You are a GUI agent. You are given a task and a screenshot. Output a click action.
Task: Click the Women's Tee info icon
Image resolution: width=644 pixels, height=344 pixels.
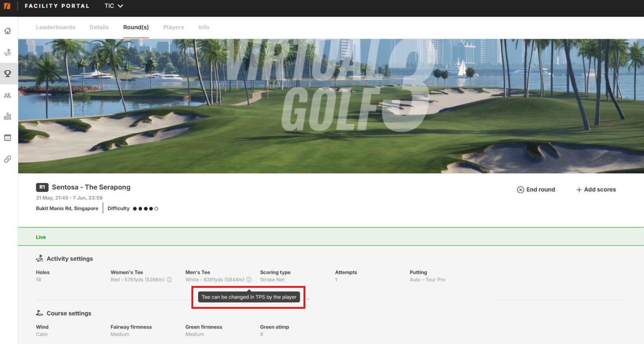tap(169, 279)
